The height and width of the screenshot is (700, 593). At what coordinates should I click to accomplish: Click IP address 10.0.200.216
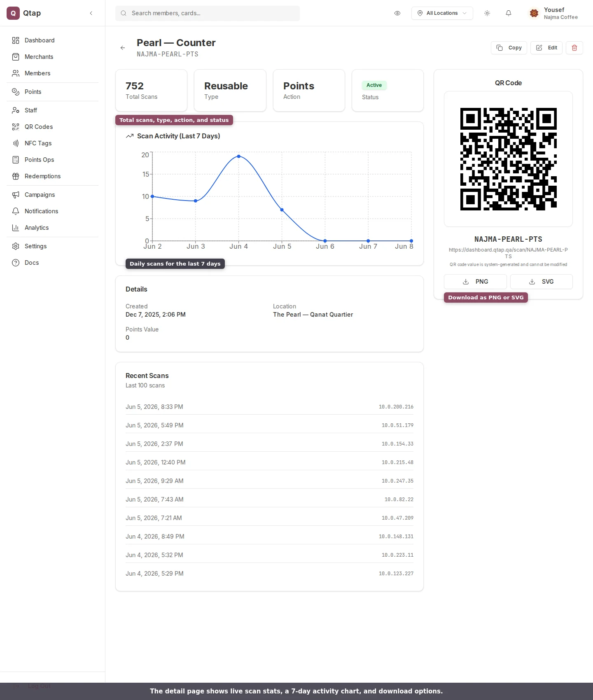pyautogui.click(x=396, y=407)
